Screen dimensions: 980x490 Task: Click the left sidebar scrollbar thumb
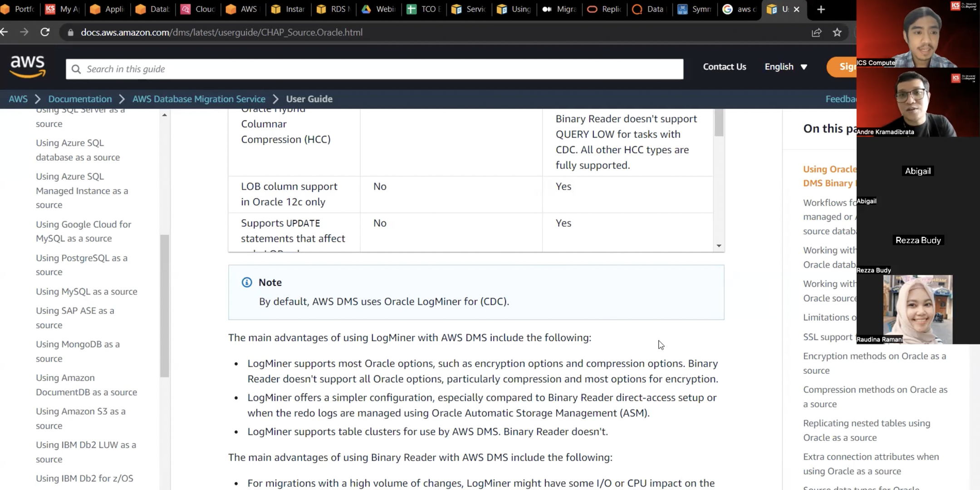(164, 306)
